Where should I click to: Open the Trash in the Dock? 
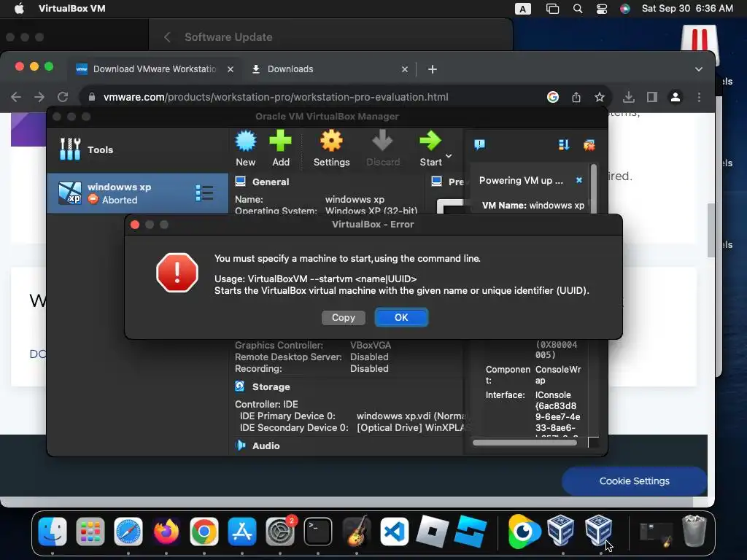point(694,532)
